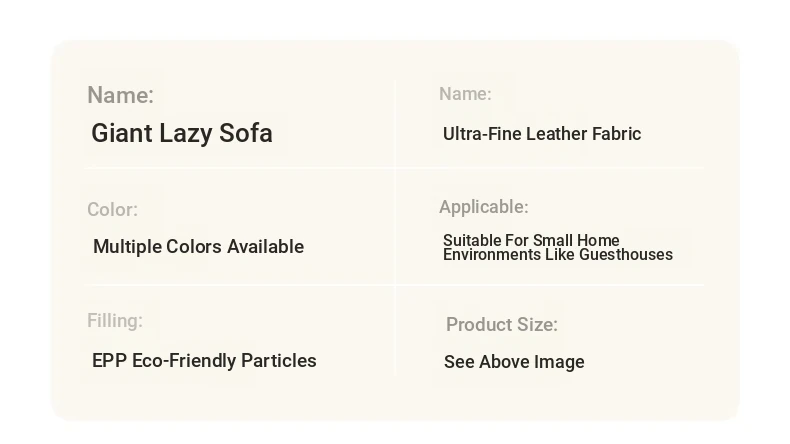Click the right 'Name:' label above fabric
The width and height of the screenshot is (790, 444).
(x=465, y=94)
